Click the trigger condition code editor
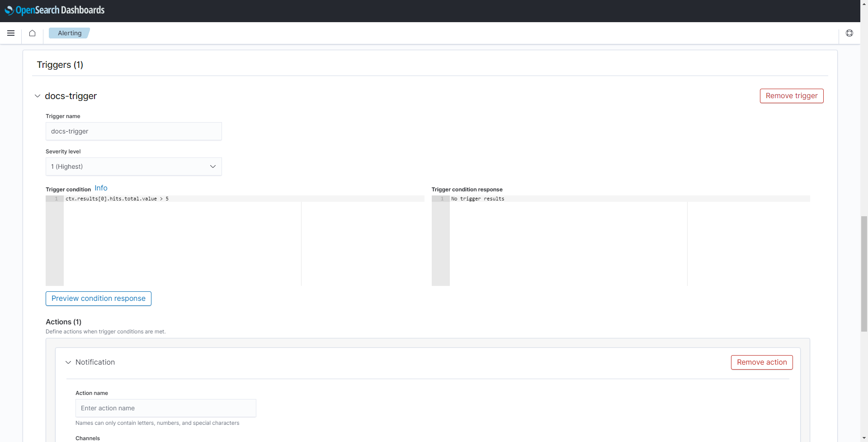 pos(235,241)
